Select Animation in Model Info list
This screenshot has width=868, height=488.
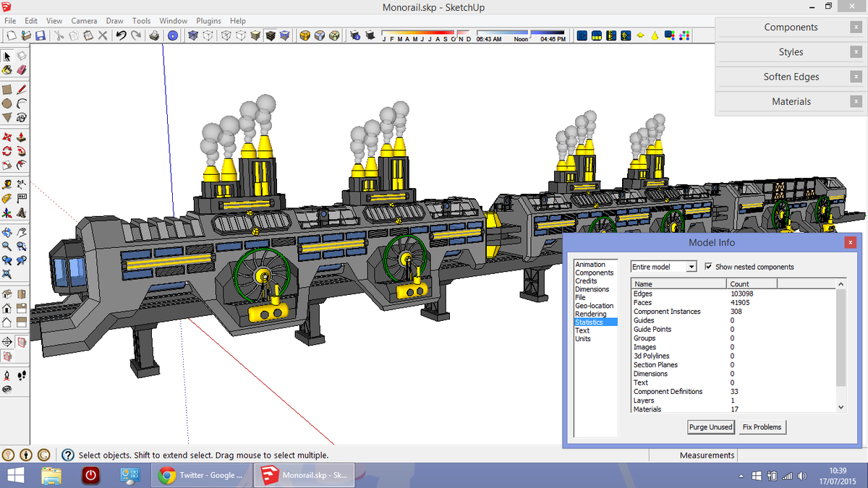(x=590, y=265)
